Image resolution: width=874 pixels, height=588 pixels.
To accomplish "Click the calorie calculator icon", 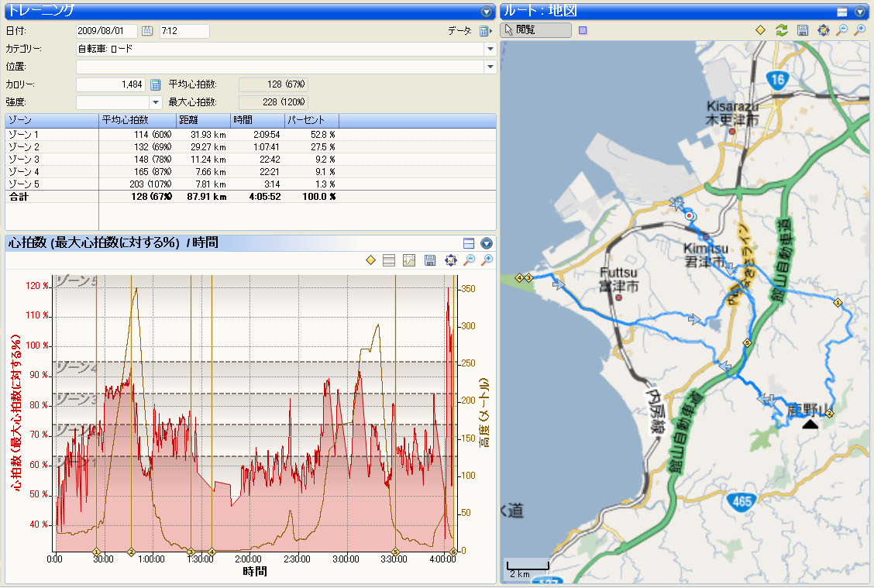I will click(x=156, y=84).
